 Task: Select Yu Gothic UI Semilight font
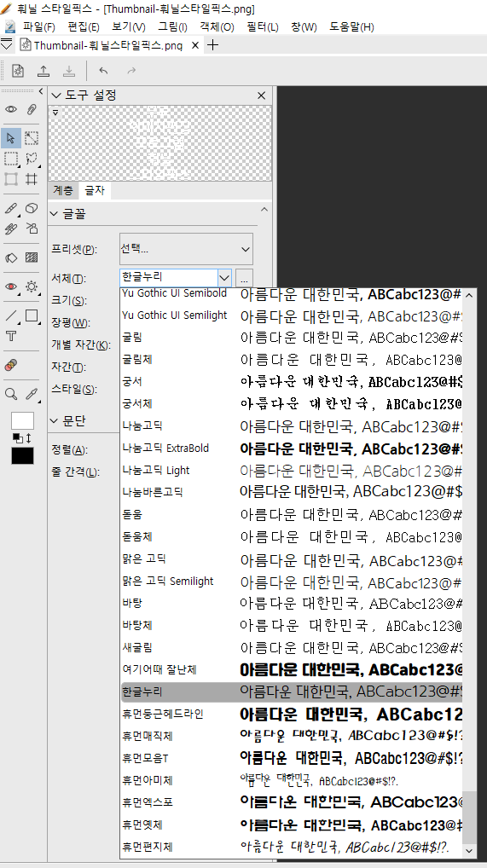pyautogui.click(x=292, y=315)
